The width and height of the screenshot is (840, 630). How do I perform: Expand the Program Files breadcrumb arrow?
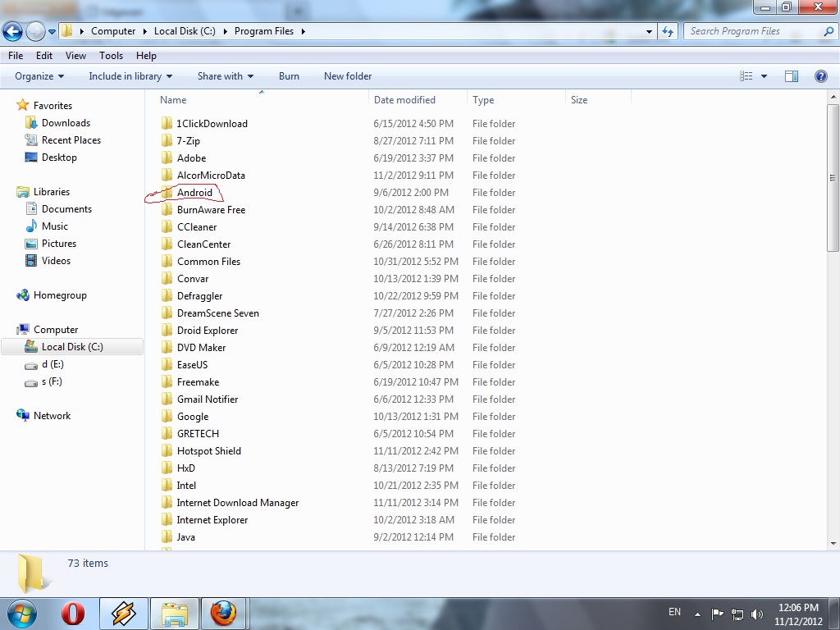(304, 31)
